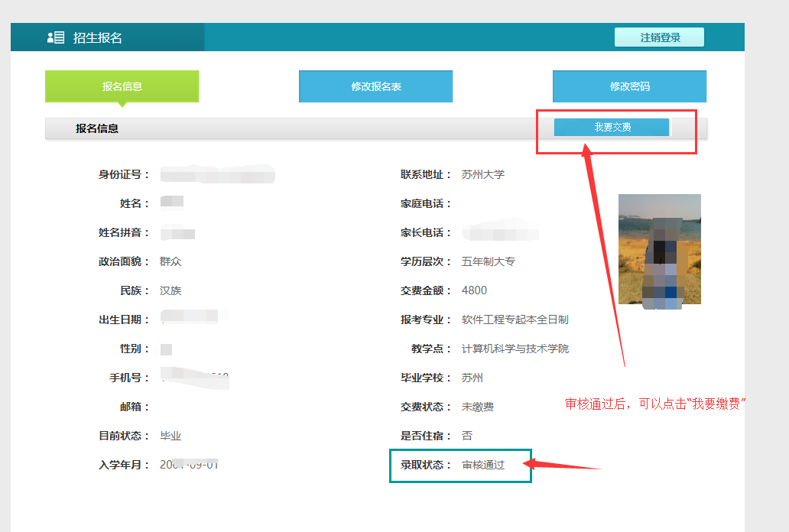Click the 审核通过 admission status value
The image size is (789, 532).
tap(483, 465)
